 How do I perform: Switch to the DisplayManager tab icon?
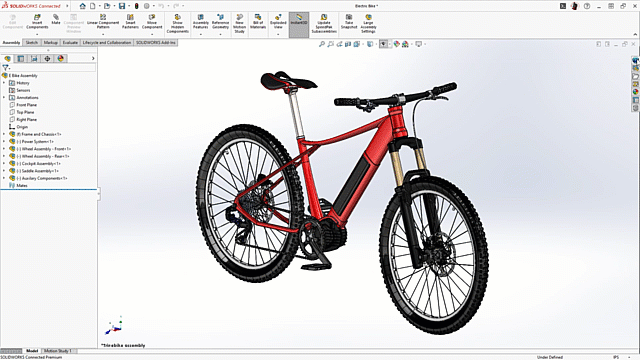[x=61, y=59]
